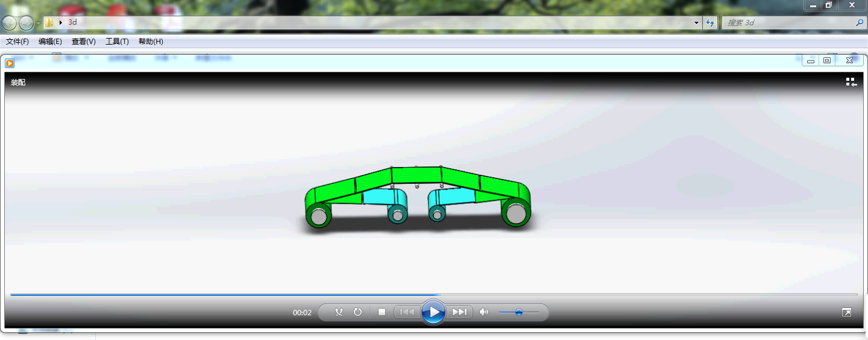Toggle shuffle mode in the media player
Screen dimensions: 868x340
pyautogui.click(x=339, y=312)
